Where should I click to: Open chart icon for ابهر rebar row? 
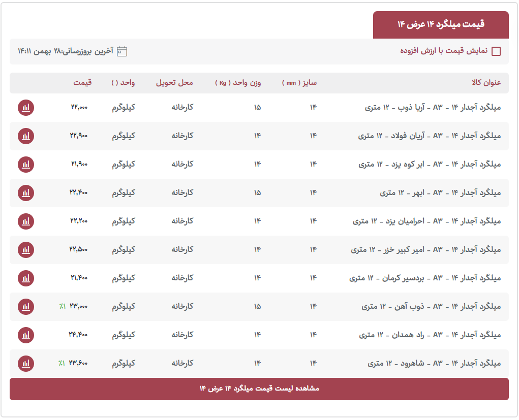26,193
